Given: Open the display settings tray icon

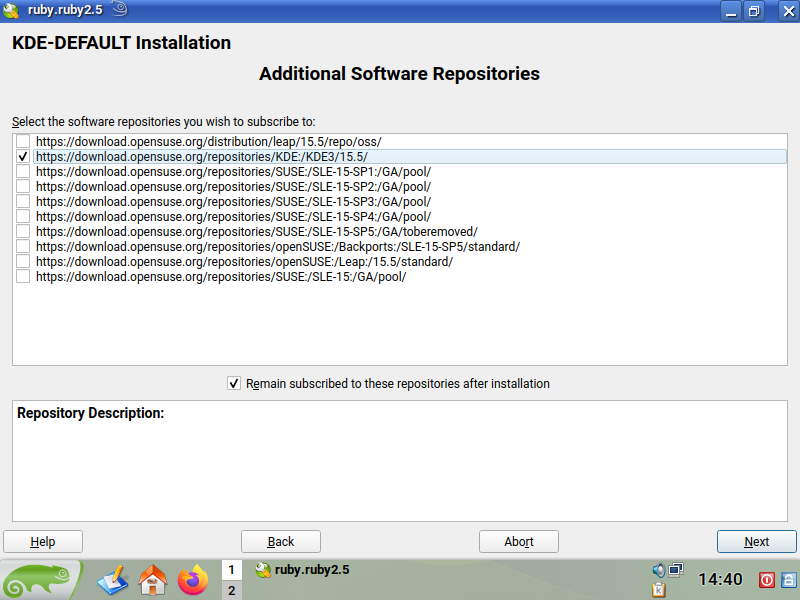Looking at the screenshot, I should [676, 569].
